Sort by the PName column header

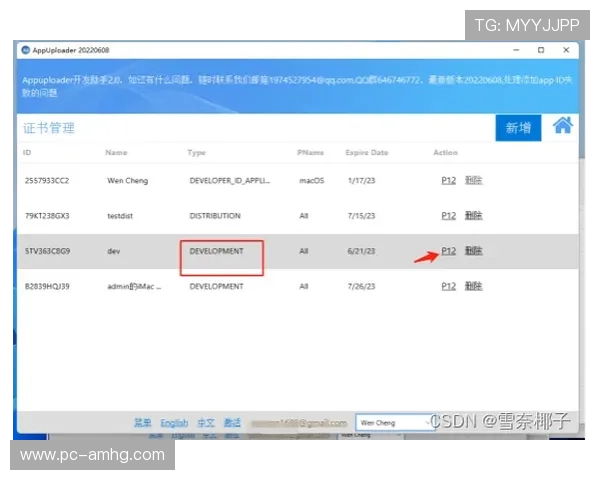pyautogui.click(x=310, y=152)
